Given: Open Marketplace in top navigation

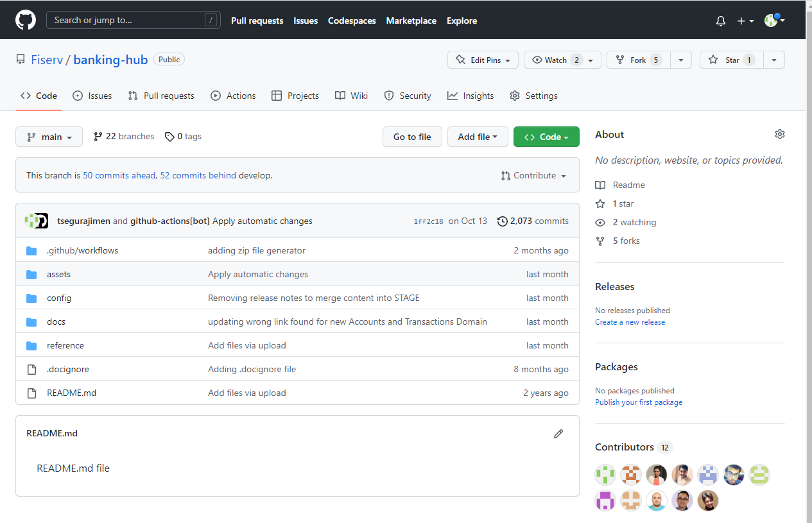Looking at the screenshot, I should [x=411, y=21].
